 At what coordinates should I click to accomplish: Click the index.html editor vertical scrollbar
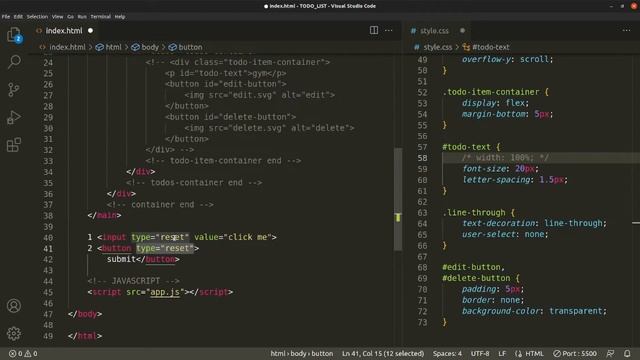coord(398,199)
